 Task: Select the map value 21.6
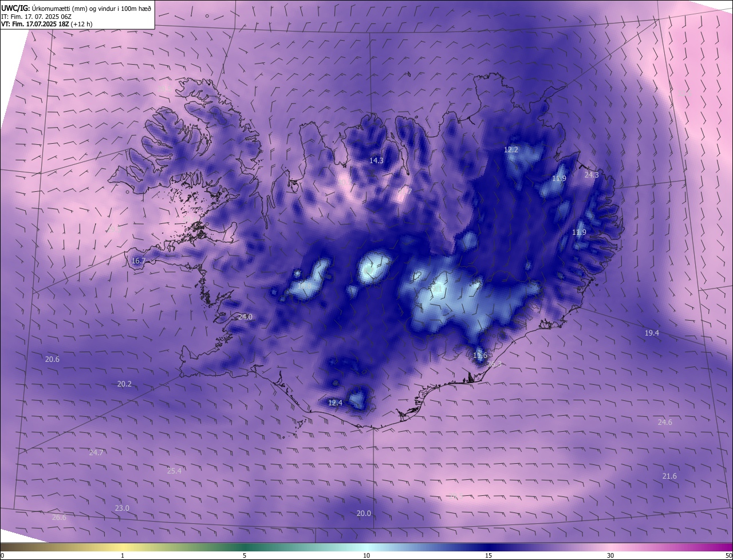click(669, 476)
